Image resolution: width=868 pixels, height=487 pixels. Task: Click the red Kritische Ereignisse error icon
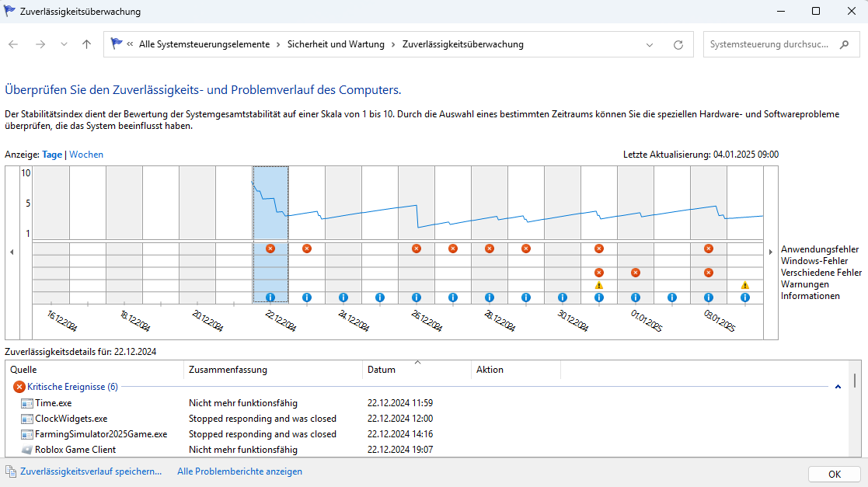point(19,387)
